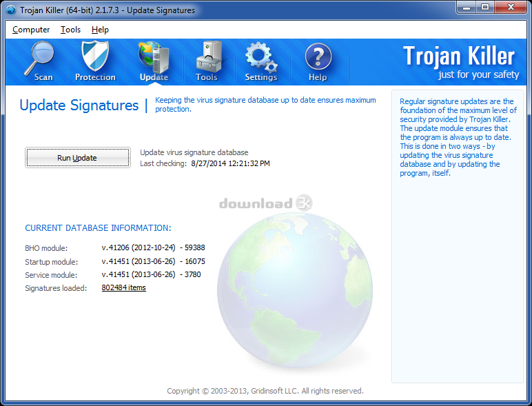Click the Trojan Killer title bar icon
532x406 pixels.
(x=11, y=10)
